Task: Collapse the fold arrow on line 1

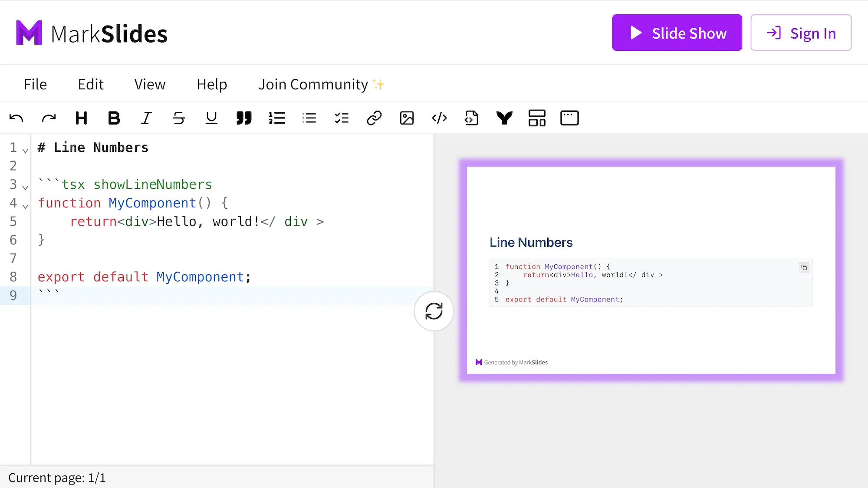Action: coord(25,151)
